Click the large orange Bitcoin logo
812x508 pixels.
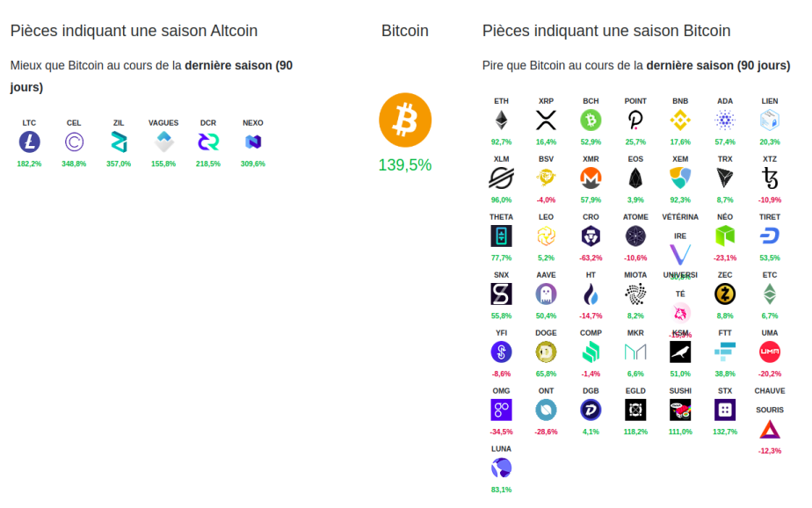(405, 120)
